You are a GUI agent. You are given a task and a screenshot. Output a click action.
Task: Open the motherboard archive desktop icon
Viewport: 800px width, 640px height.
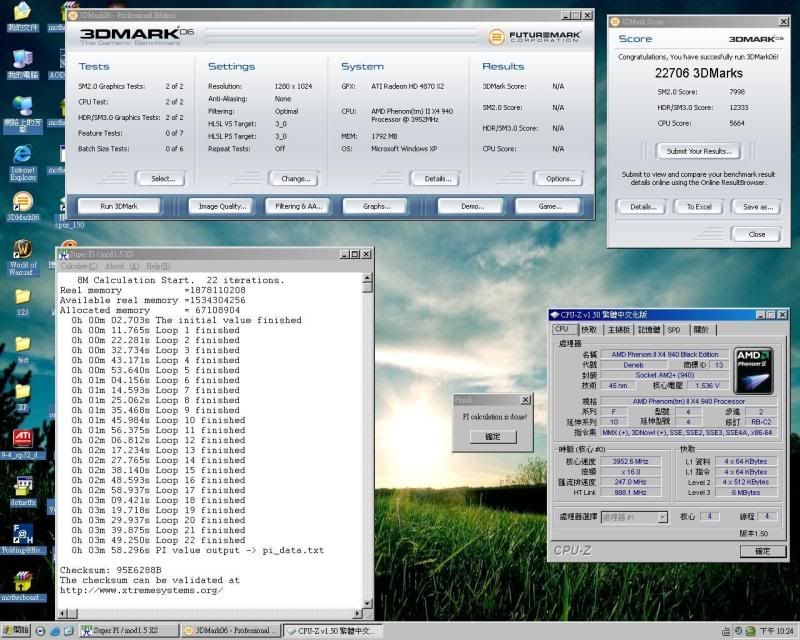click(22, 586)
